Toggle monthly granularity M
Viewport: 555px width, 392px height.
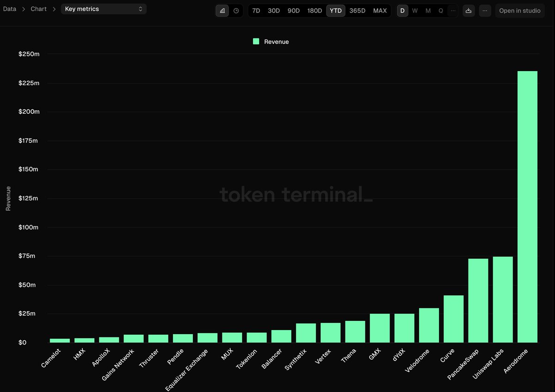(428, 11)
